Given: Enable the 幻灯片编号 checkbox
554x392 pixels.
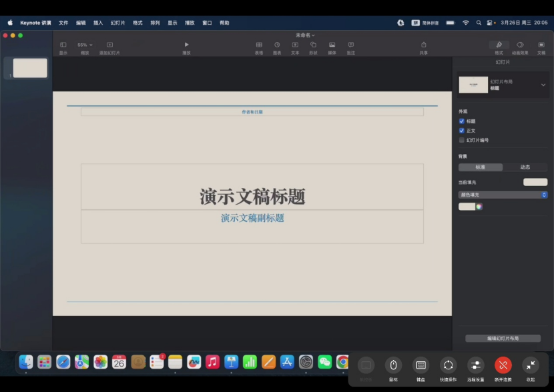Looking at the screenshot, I should point(461,140).
